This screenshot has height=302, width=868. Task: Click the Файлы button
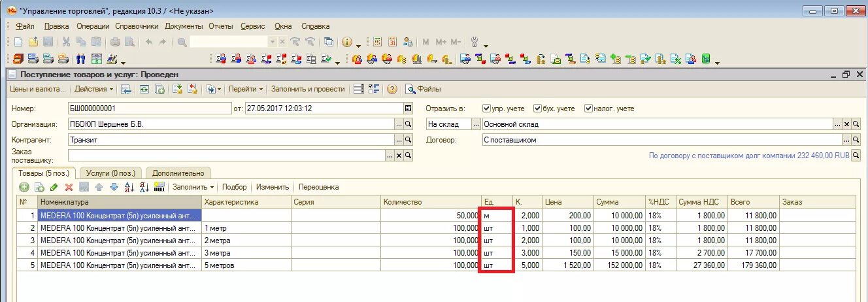[x=423, y=89]
